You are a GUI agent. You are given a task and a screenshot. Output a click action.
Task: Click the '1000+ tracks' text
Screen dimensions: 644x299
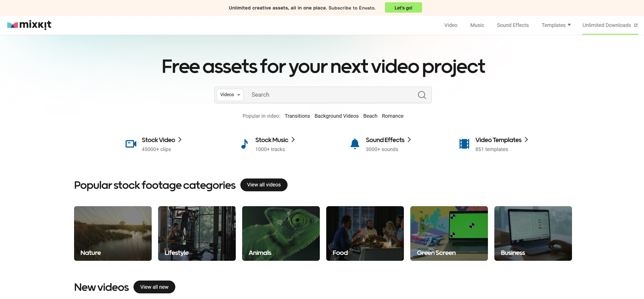click(x=270, y=149)
